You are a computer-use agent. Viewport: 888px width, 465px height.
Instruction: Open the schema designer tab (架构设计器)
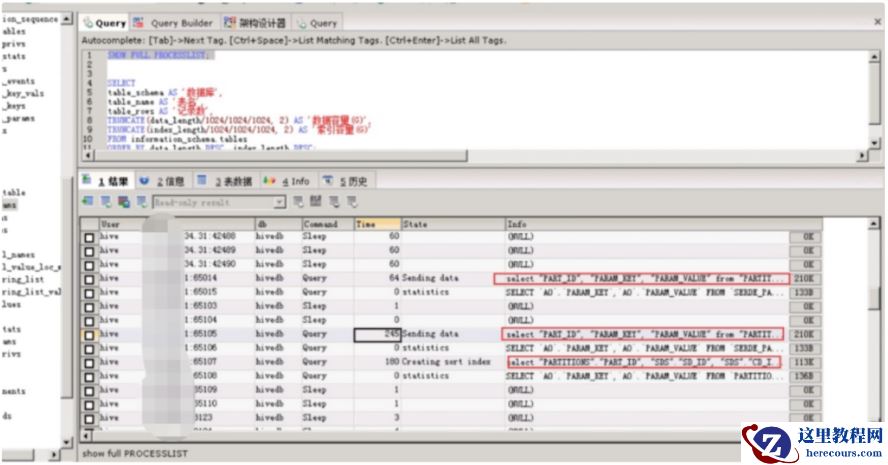(255, 23)
